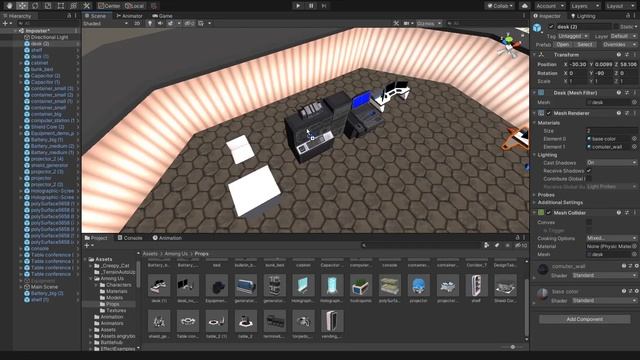Select the Scale tool in the toolbar
Viewport: 640px width, 360px height.
click(x=48, y=6)
